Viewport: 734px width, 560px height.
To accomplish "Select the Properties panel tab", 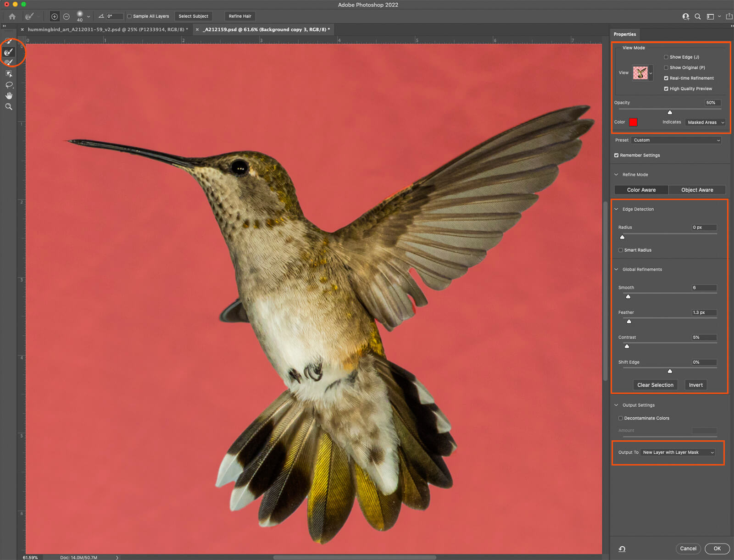I will pos(625,34).
